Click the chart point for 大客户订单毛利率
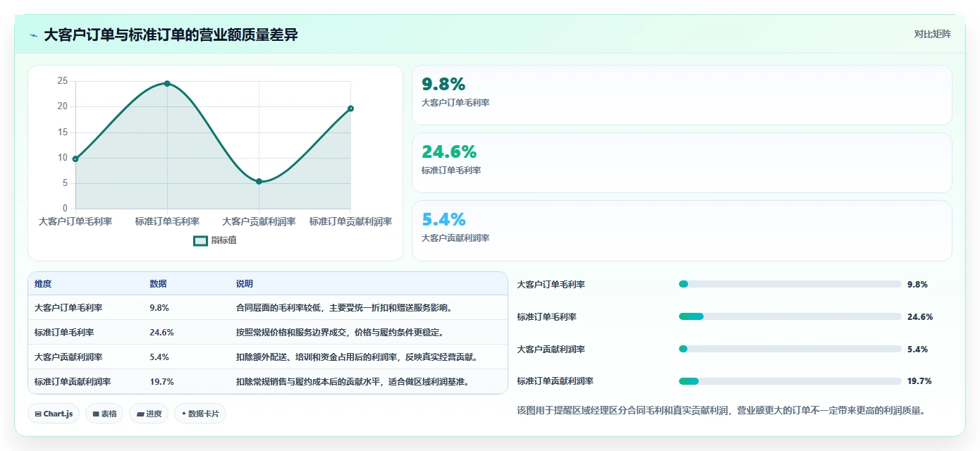Image resolution: width=980 pixels, height=451 pixels. pos(75,159)
